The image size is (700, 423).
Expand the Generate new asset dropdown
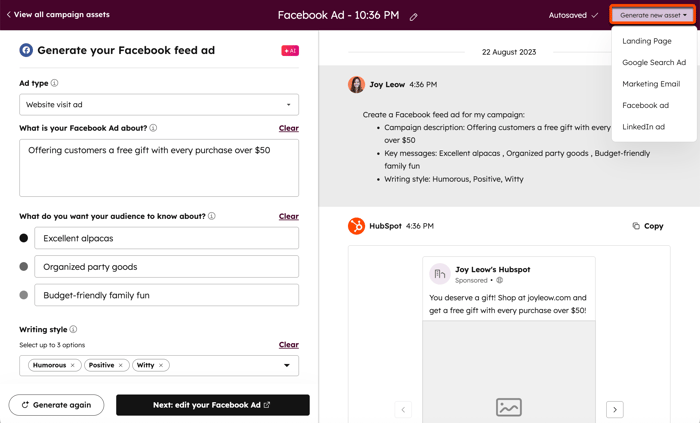[x=653, y=15]
